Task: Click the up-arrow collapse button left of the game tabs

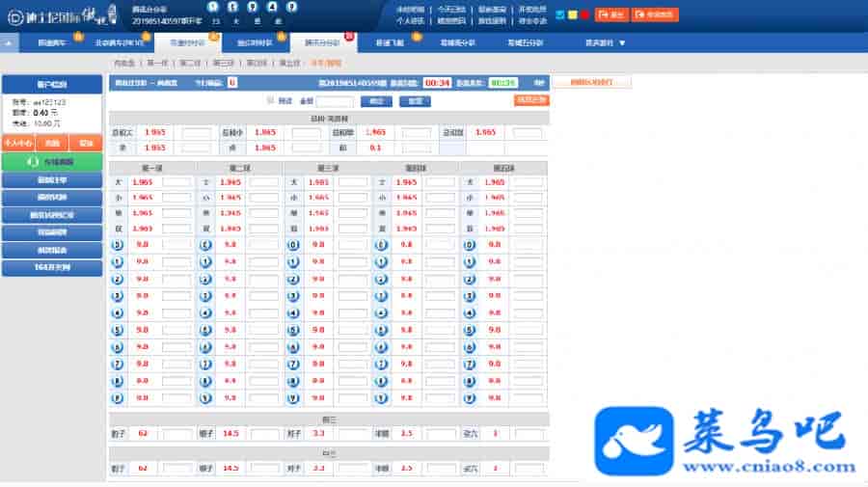Action: [10, 43]
